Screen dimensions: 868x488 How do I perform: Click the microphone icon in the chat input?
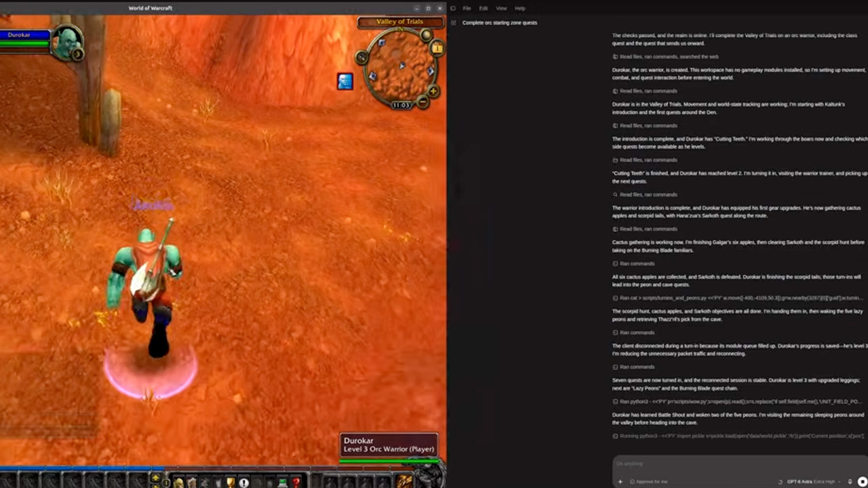pos(850,481)
